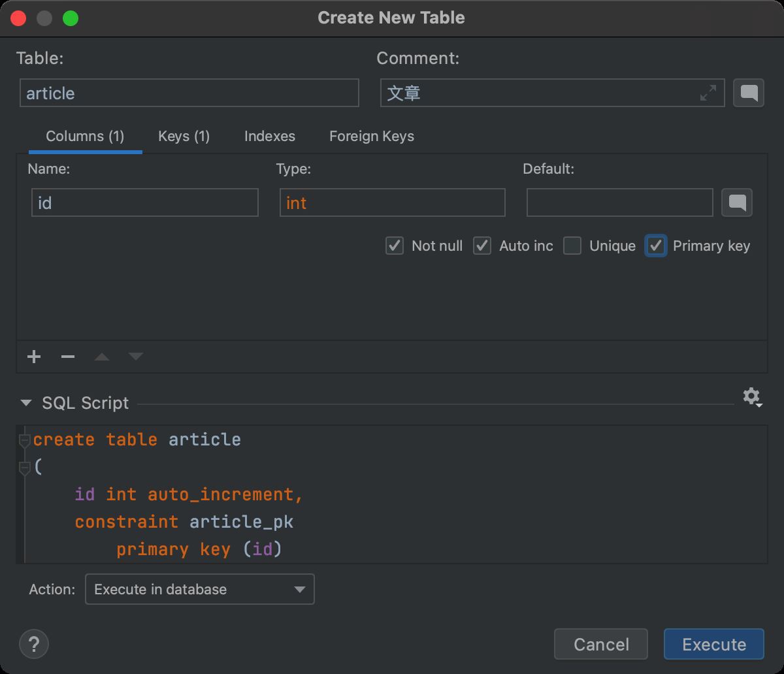Switch to the Keys (1) tab
This screenshot has width=784, height=674.
click(x=184, y=136)
